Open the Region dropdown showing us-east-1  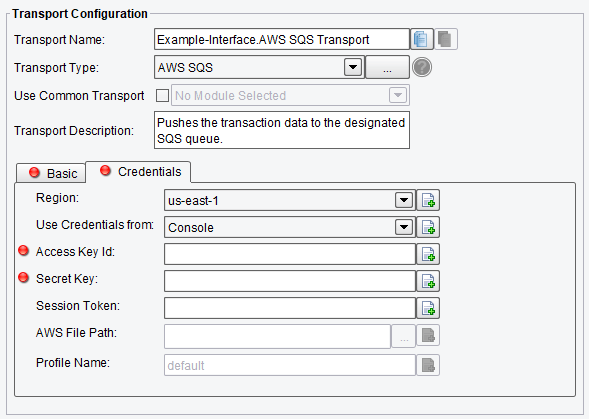404,200
